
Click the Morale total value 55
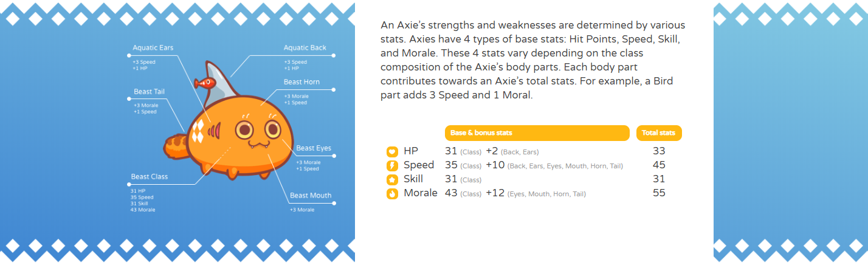[x=659, y=193]
